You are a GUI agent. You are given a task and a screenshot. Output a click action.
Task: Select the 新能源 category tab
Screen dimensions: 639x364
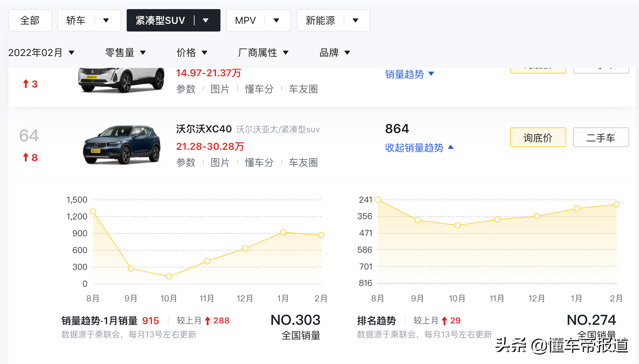[320, 20]
